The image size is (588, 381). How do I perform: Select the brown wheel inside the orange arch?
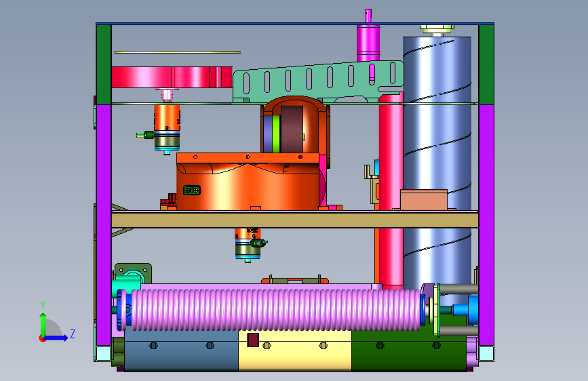point(292,129)
